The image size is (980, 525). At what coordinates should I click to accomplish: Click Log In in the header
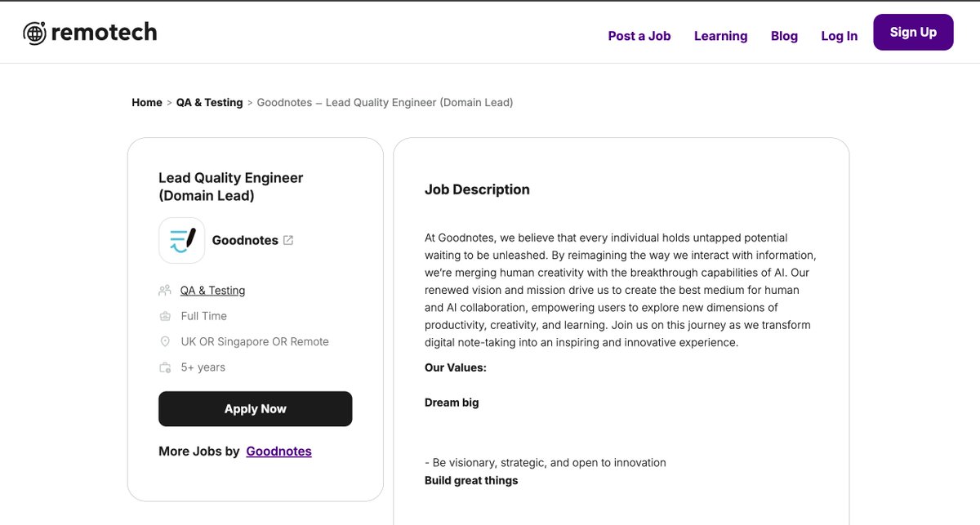840,36
